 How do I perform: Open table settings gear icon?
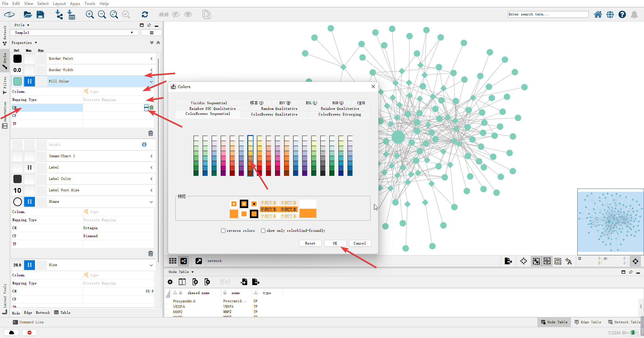pos(170,282)
